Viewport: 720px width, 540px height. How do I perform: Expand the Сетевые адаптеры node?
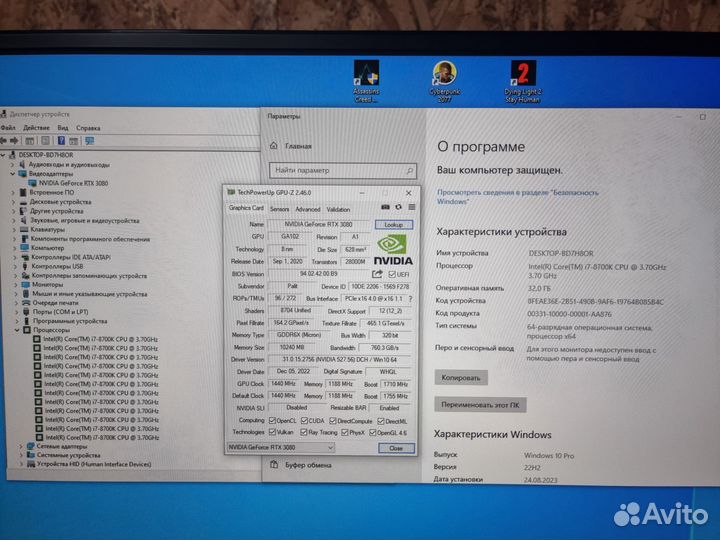[x=21, y=446]
